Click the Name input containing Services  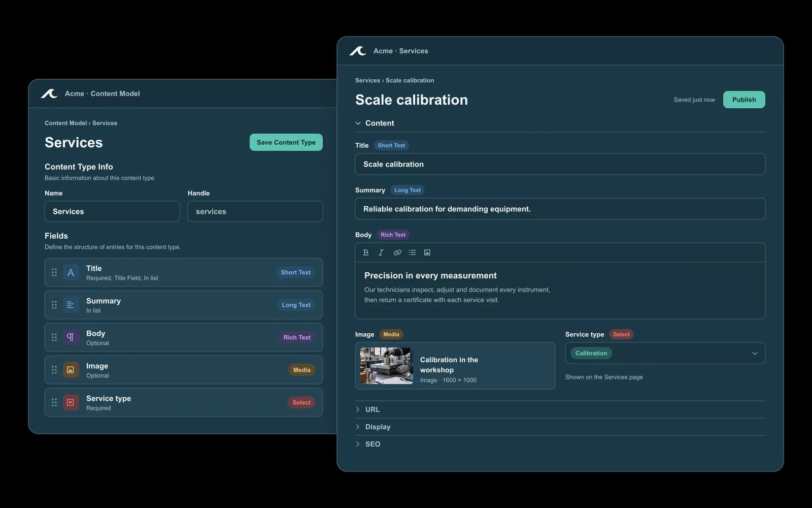click(112, 211)
